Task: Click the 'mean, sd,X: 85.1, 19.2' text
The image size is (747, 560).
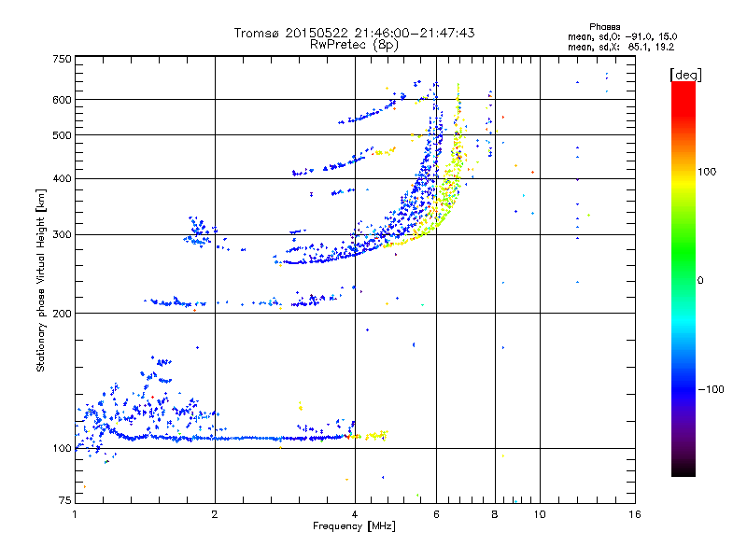Action: 621,47
